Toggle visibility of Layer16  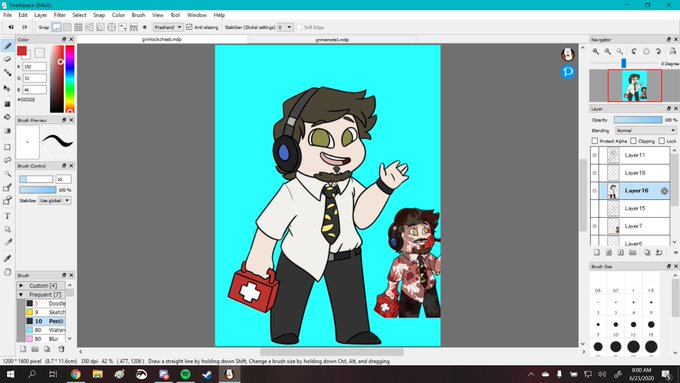[595, 190]
